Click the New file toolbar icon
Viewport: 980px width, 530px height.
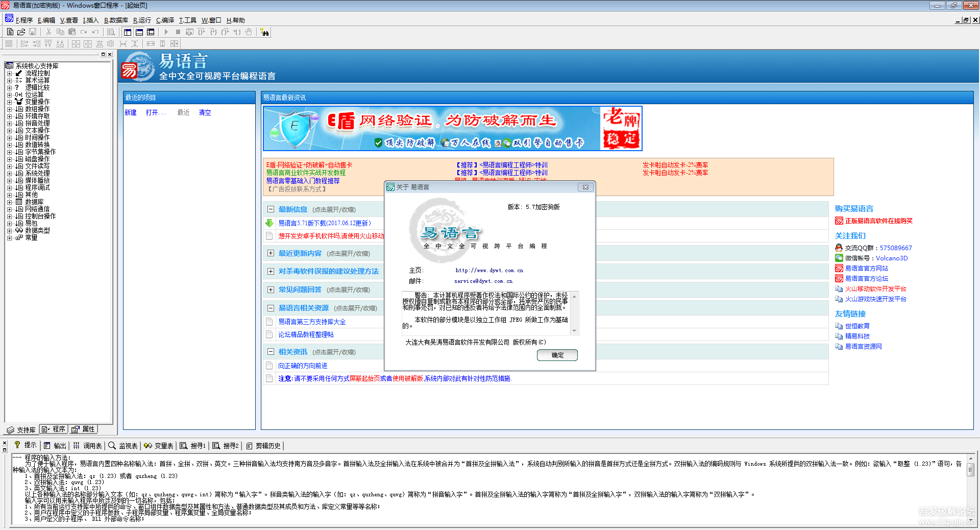10,32
